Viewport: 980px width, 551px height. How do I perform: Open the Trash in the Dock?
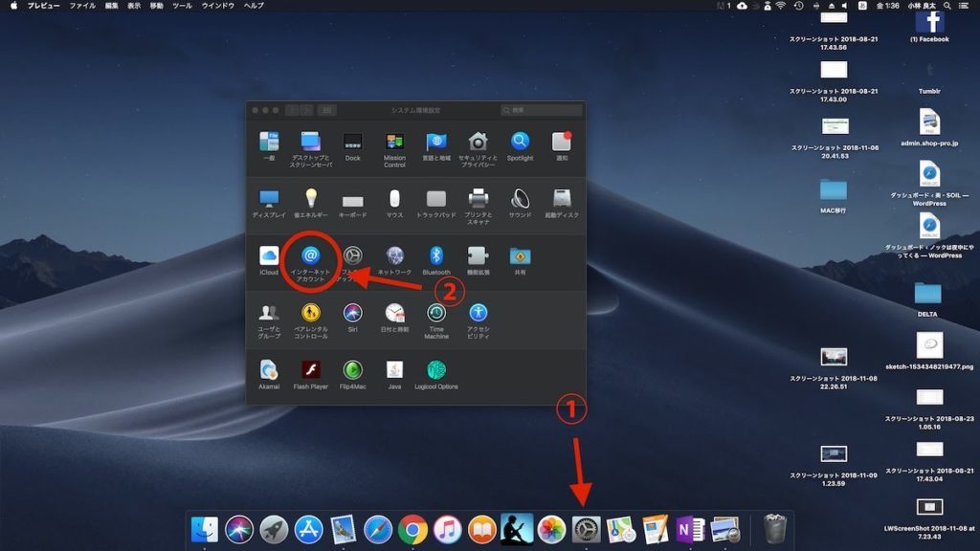[x=775, y=528]
